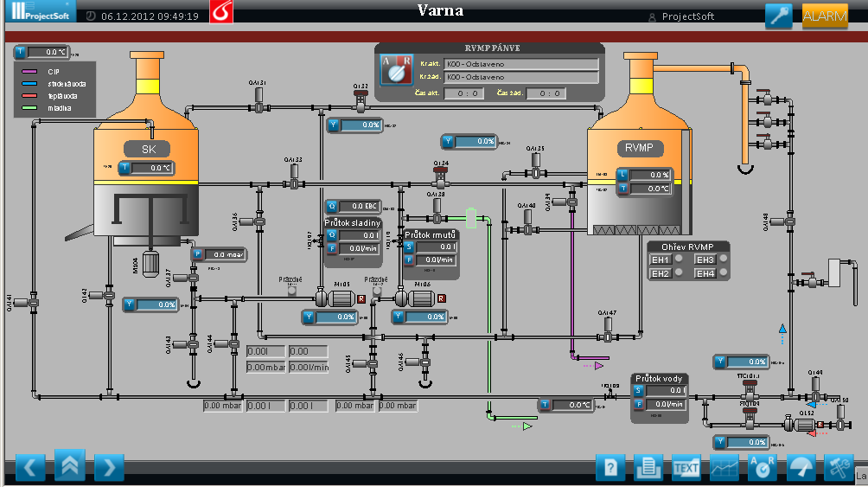868x487 pixels.
Task: Click the Průtok sladiny panel title
Action: pos(353,222)
